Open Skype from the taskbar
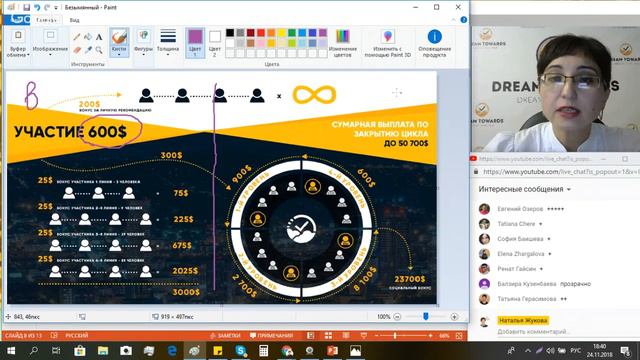Screen dimensions: 640x360 click(241, 351)
